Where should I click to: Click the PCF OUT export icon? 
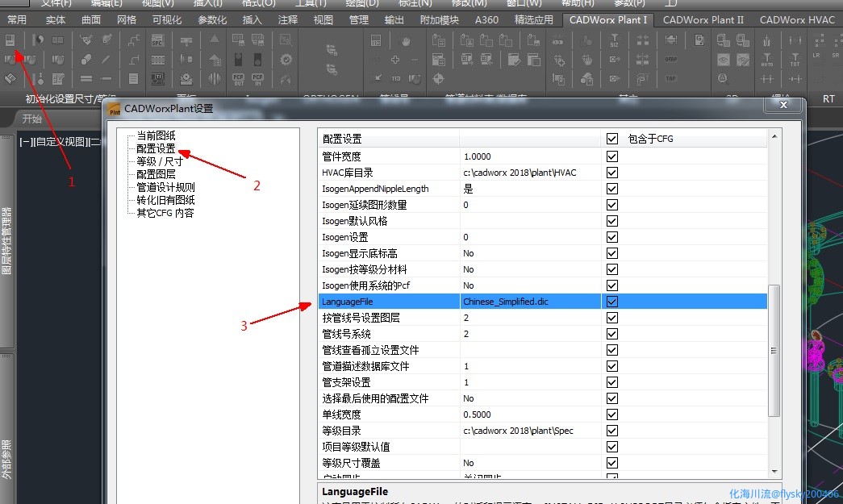(238, 80)
